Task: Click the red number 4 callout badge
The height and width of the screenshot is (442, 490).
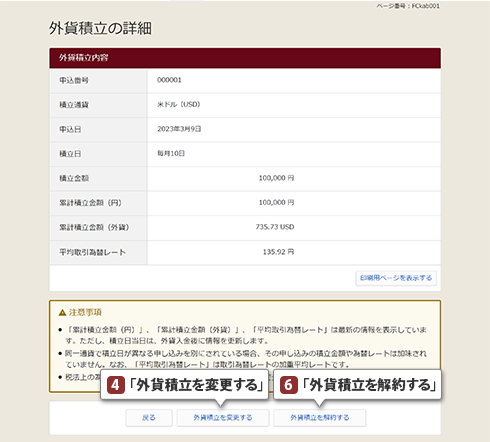Action: (116, 385)
